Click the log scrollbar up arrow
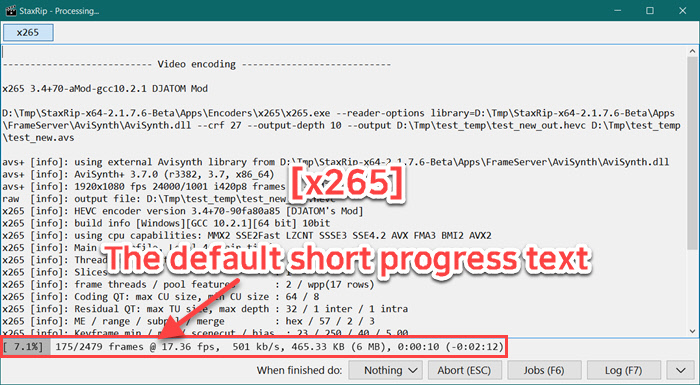This screenshot has width=700, height=385. (x=692, y=51)
